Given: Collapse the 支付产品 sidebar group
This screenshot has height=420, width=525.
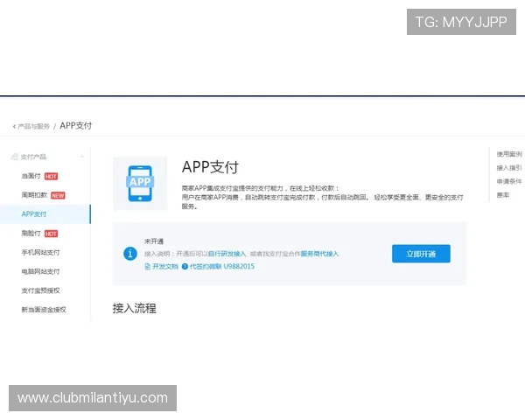Looking at the screenshot, I should (82, 157).
